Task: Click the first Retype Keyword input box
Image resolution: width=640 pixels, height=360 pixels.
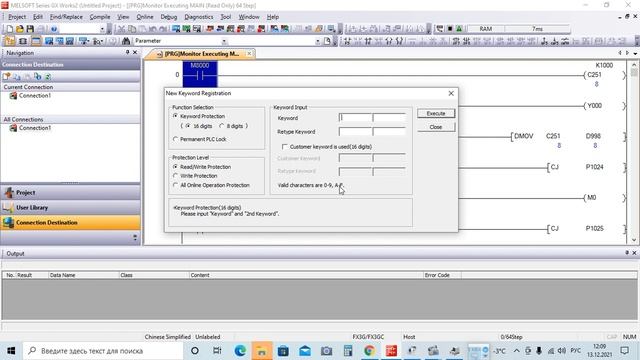Action: (356, 132)
